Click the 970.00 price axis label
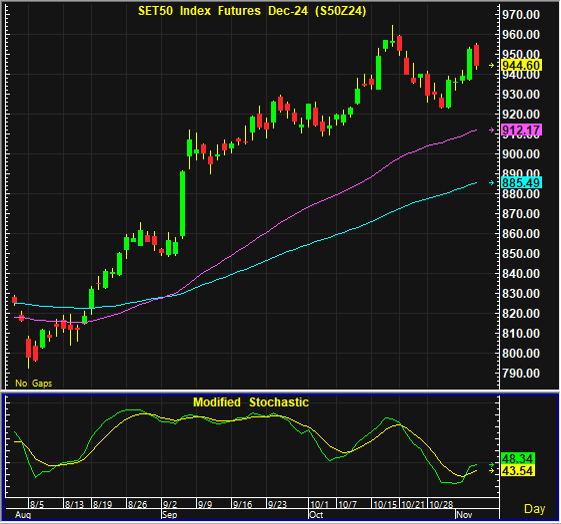The width and height of the screenshot is (561, 524). coord(521,15)
